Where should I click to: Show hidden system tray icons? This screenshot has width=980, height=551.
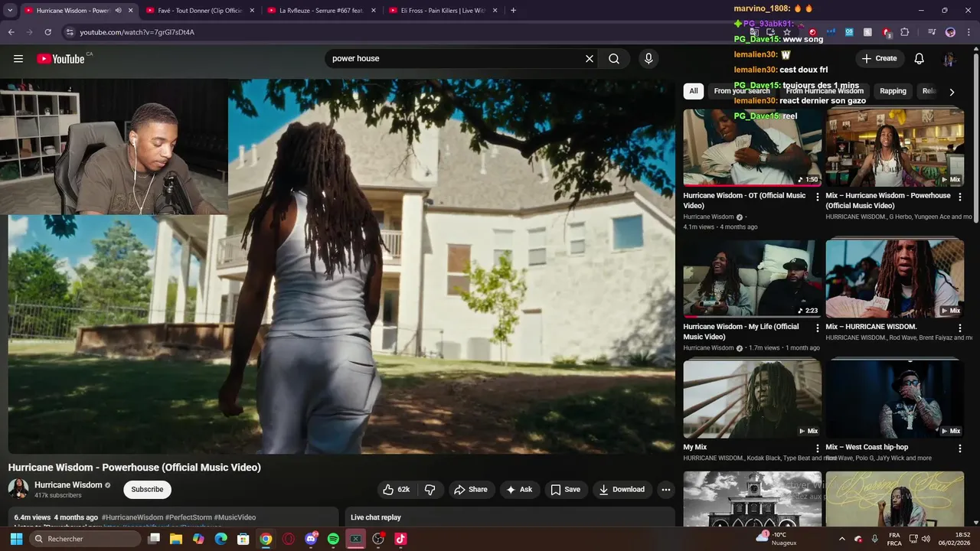(x=842, y=539)
